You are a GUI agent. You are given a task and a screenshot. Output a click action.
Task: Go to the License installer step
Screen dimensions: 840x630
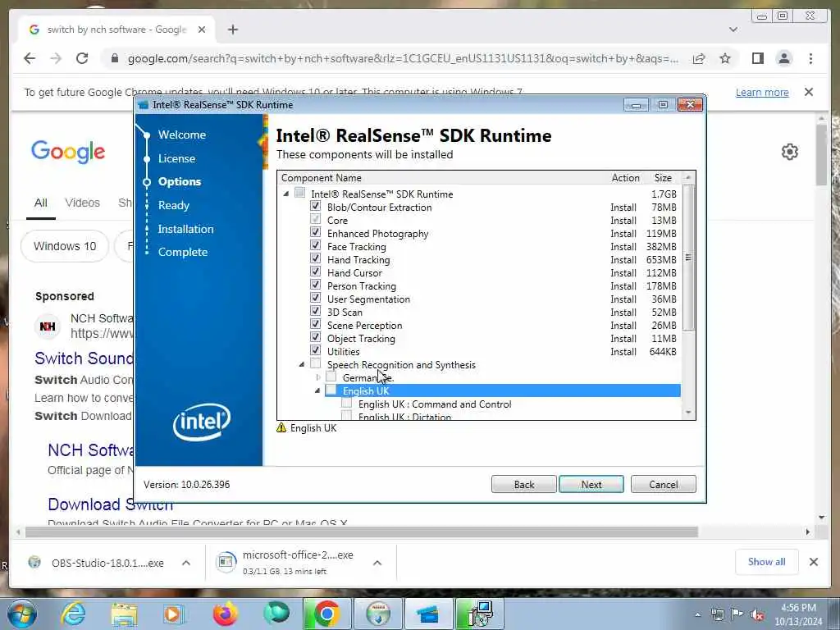pyautogui.click(x=176, y=158)
